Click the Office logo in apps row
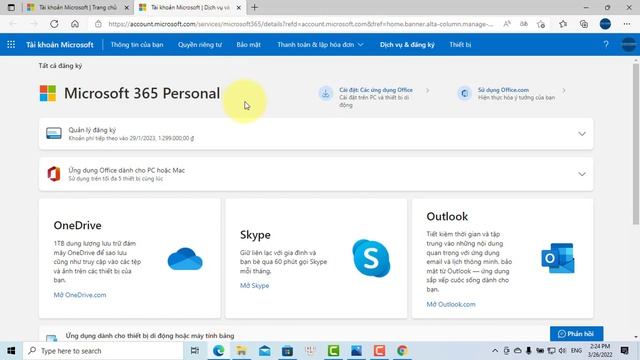 pyautogui.click(x=54, y=174)
